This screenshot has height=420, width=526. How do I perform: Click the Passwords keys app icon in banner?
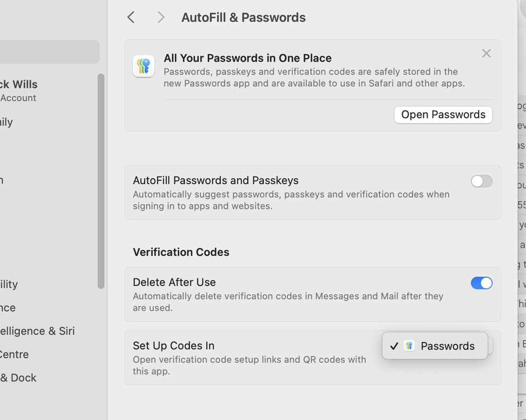pyautogui.click(x=144, y=66)
